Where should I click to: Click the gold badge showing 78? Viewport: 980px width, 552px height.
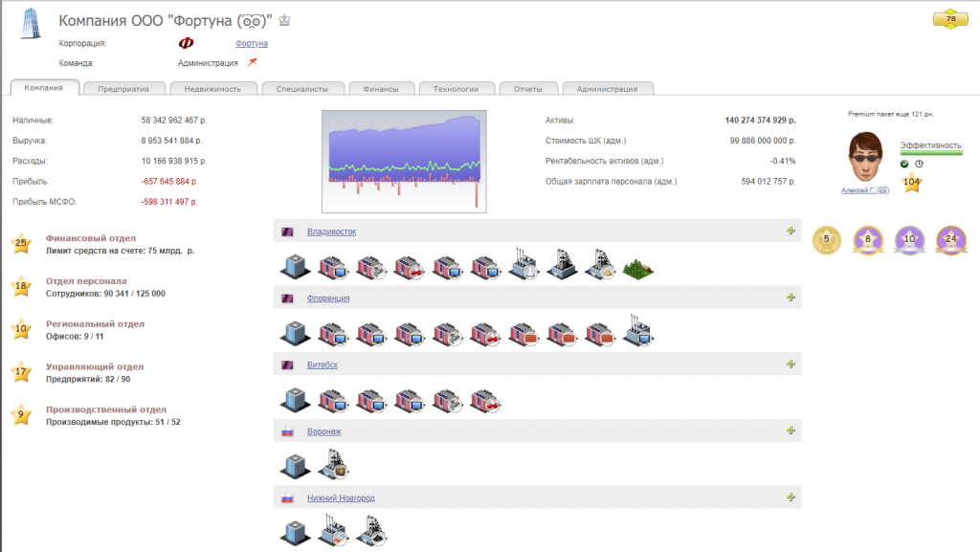click(950, 19)
